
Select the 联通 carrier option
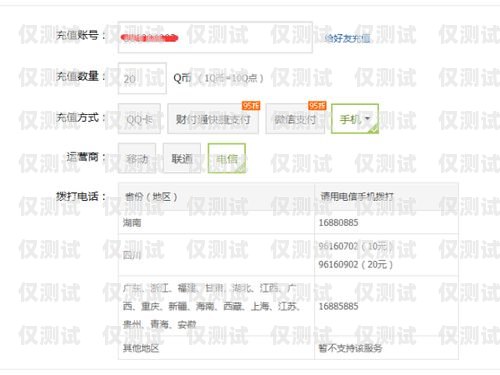pos(182,158)
